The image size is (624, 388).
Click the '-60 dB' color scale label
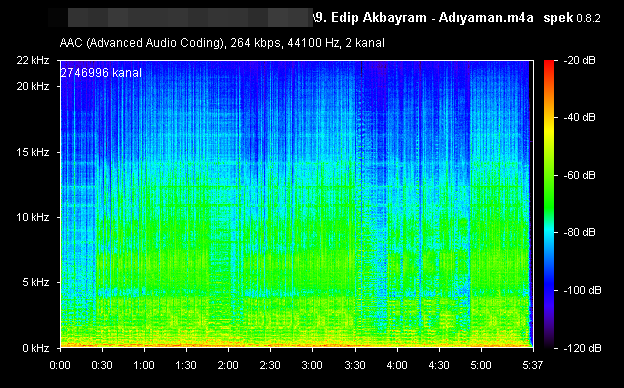coord(579,175)
